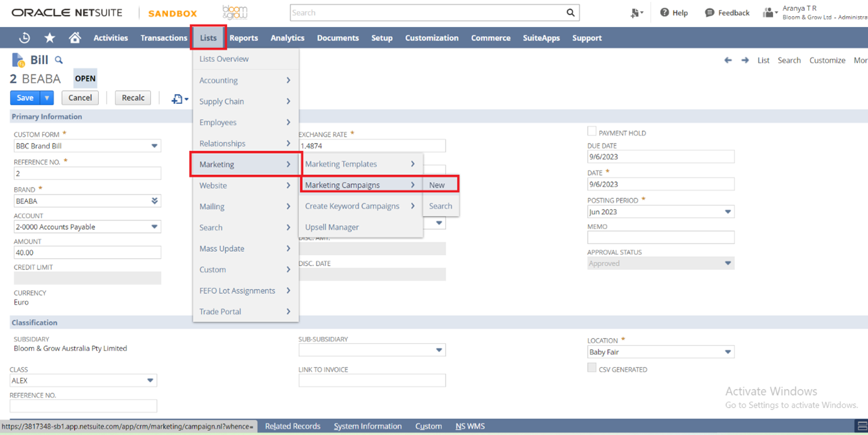Click the Customize link

[827, 60]
